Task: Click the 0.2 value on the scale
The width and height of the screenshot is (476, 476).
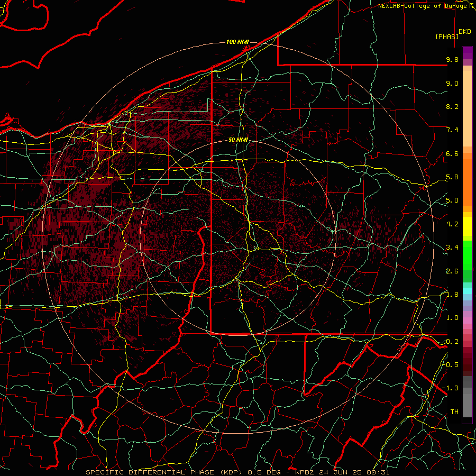Action: coord(452,342)
